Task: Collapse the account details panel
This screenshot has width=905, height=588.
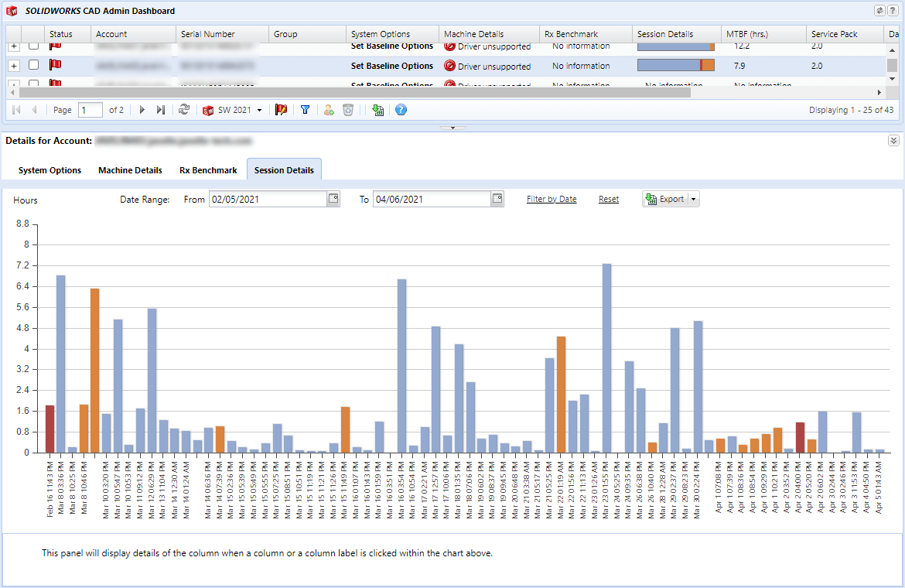Action: 893,141
